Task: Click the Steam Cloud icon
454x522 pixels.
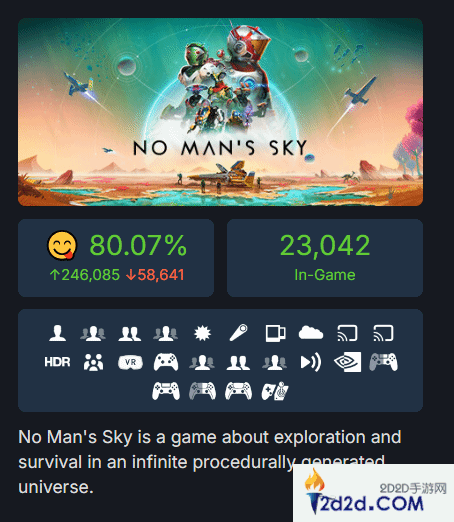Action: [x=311, y=333]
